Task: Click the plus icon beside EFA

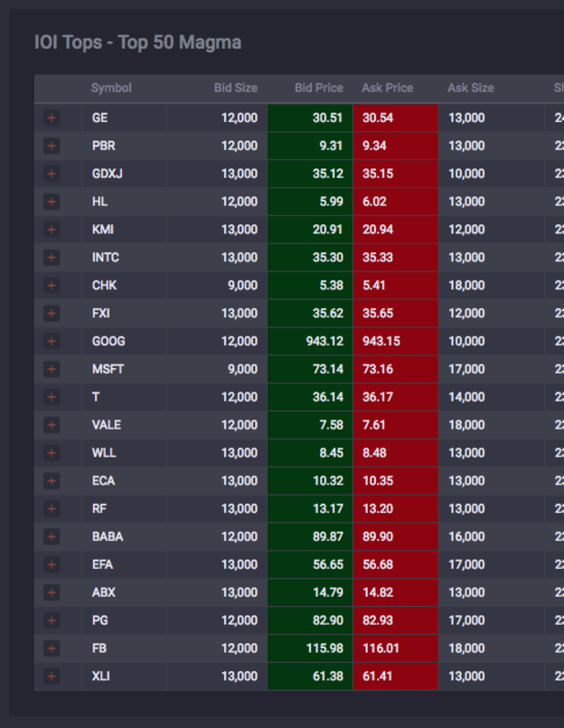Action: pos(52,564)
